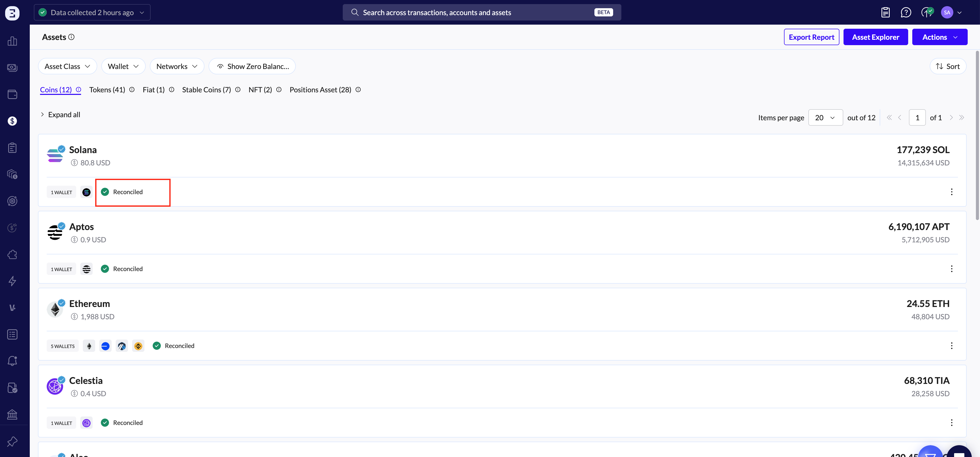Open the user account chevron menu
The width and height of the screenshot is (980, 457).
click(x=960, y=13)
